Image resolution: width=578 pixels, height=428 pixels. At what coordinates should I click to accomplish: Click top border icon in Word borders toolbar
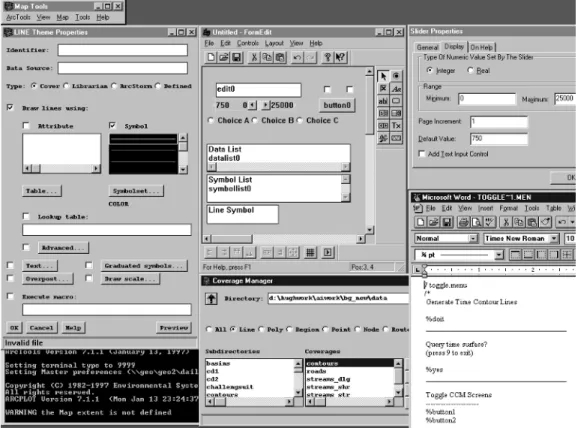tap(515, 254)
